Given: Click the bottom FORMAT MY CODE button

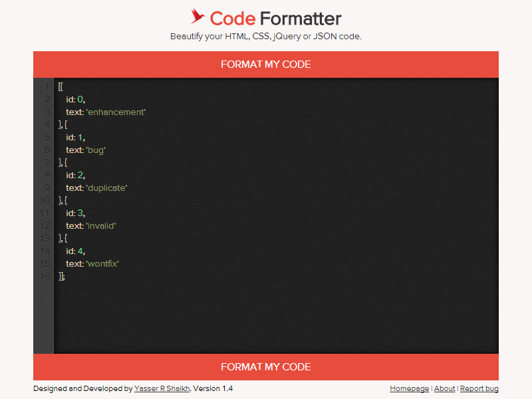Looking at the screenshot, I should point(266,366).
